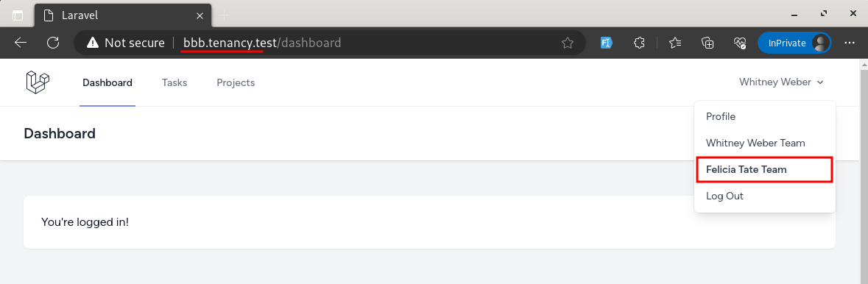Click the Not secure warning indicator

pos(126,43)
